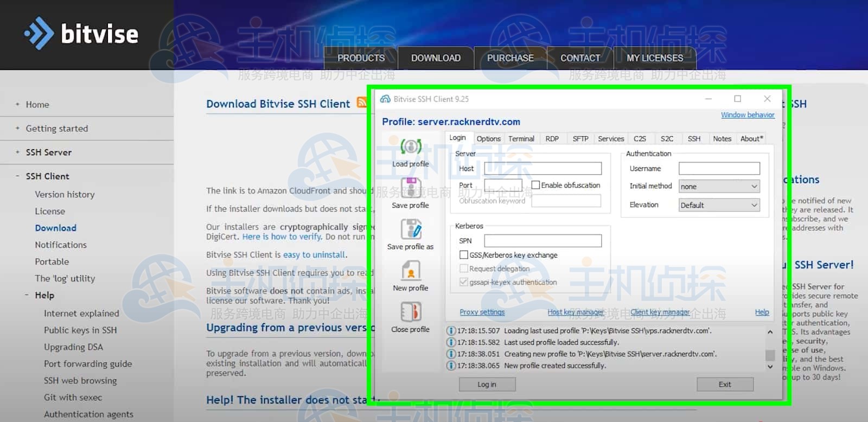Click the Save profile icon
Image resolution: width=868 pixels, height=422 pixels.
(x=411, y=188)
